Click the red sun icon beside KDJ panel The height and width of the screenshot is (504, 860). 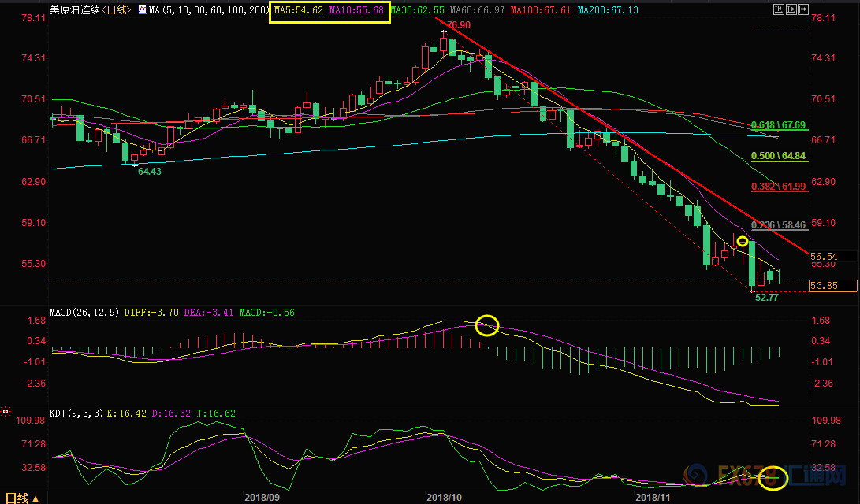pyautogui.click(x=6, y=411)
